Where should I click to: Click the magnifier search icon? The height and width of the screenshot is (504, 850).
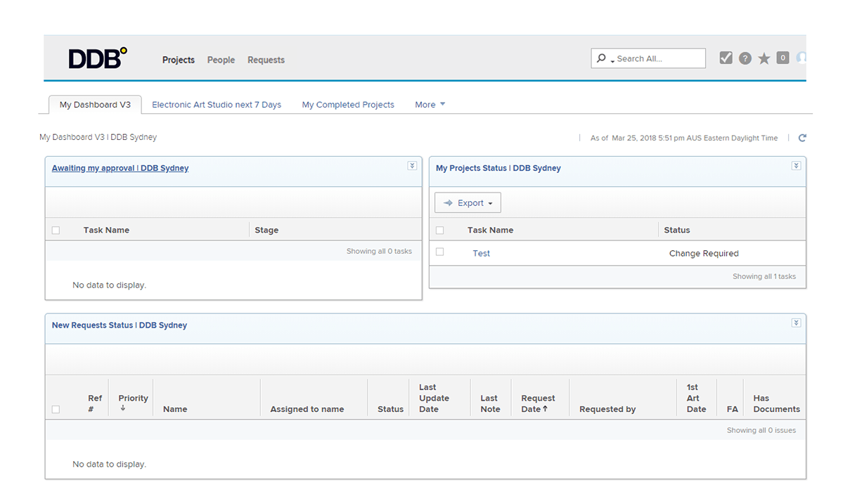[x=601, y=58]
